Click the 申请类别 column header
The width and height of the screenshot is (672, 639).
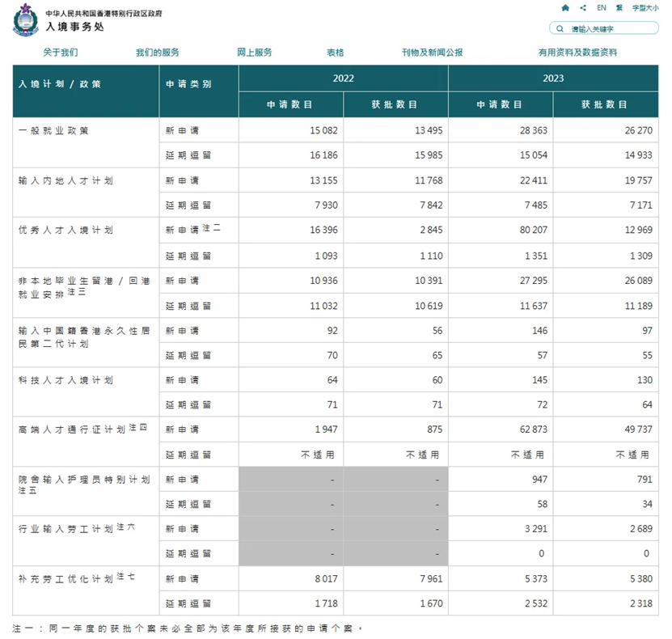point(188,84)
